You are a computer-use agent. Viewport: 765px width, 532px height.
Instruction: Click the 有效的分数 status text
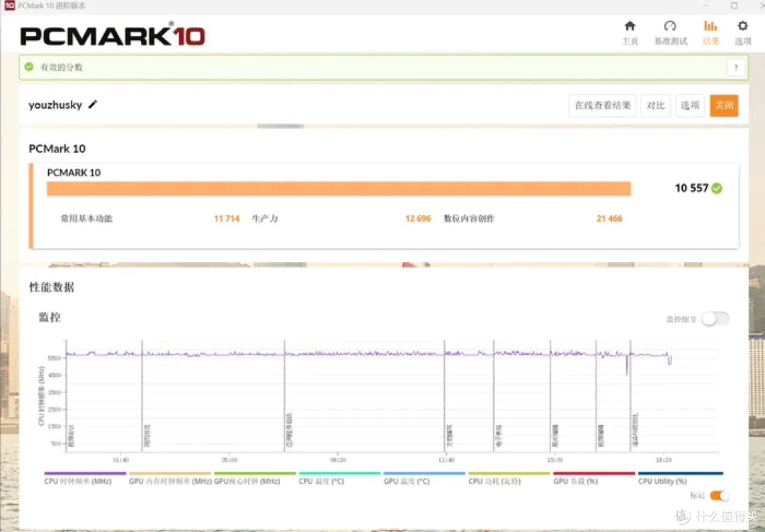click(x=62, y=67)
